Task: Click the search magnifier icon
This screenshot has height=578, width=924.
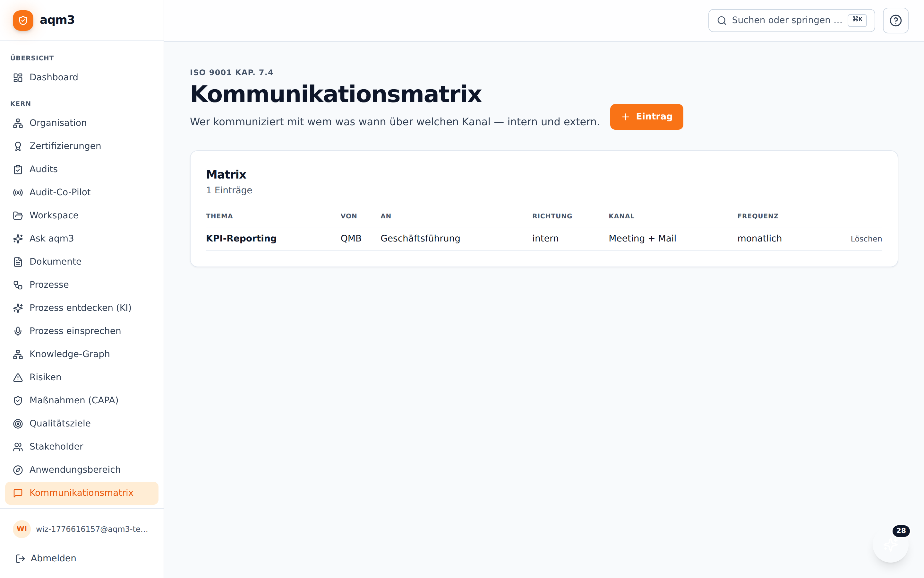Action: [x=722, y=21]
